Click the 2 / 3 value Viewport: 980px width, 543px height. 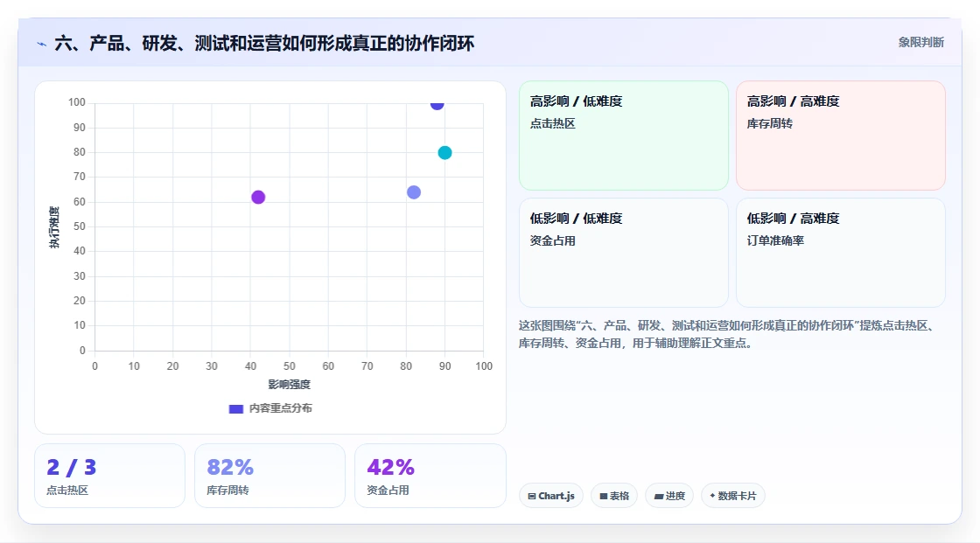coord(71,468)
